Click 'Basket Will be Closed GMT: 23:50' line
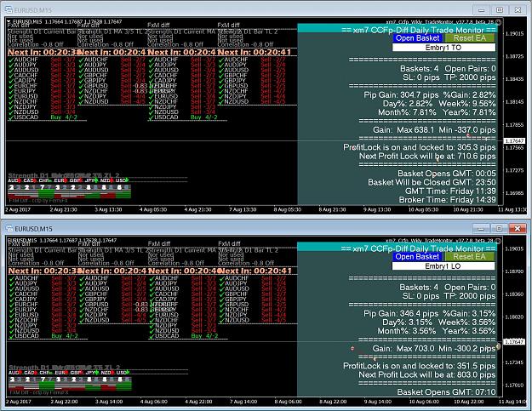 [x=432, y=182]
